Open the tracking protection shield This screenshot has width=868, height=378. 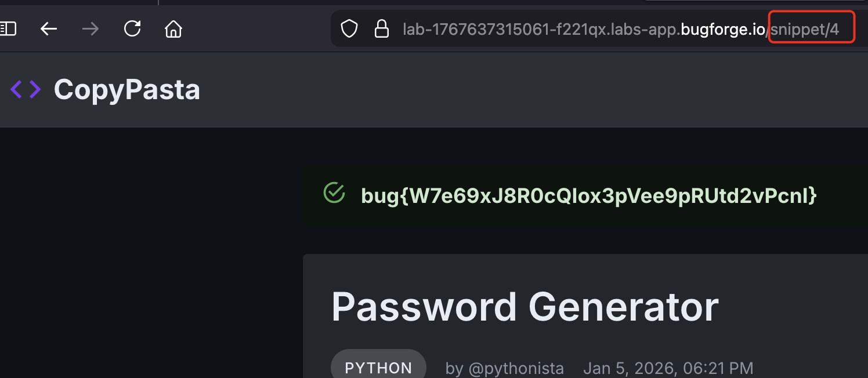(x=349, y=28)
